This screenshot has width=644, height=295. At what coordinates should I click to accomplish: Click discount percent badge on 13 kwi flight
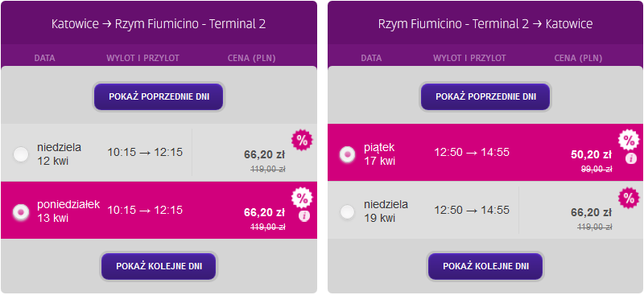pos(303,199)
